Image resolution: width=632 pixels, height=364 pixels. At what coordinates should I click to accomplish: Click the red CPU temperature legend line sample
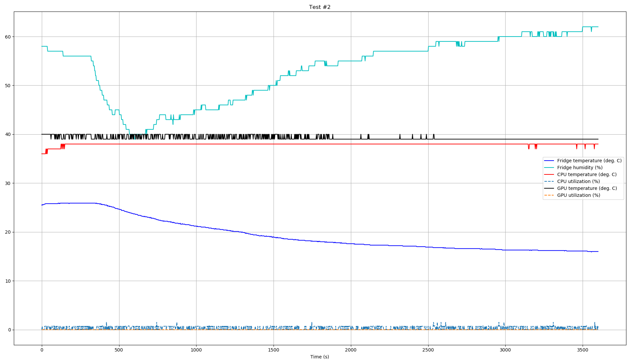pyautogui.click(x=549, y=175)
